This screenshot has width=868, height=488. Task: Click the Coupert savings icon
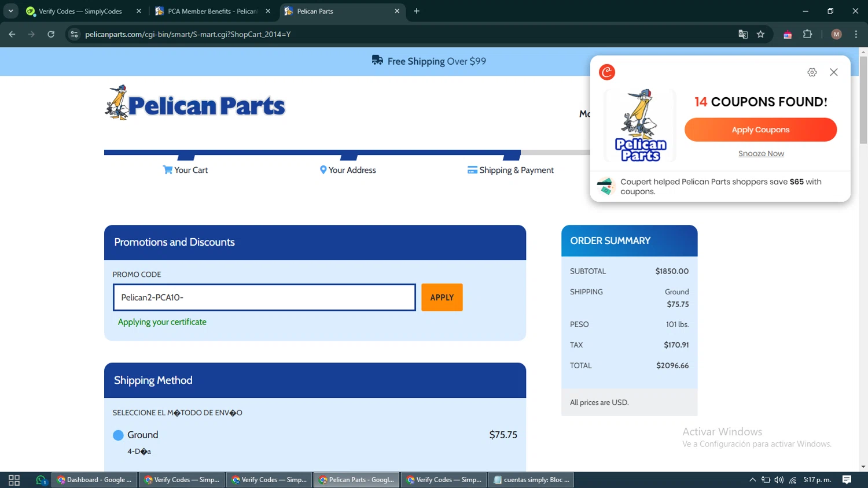[x=606, y=186]
